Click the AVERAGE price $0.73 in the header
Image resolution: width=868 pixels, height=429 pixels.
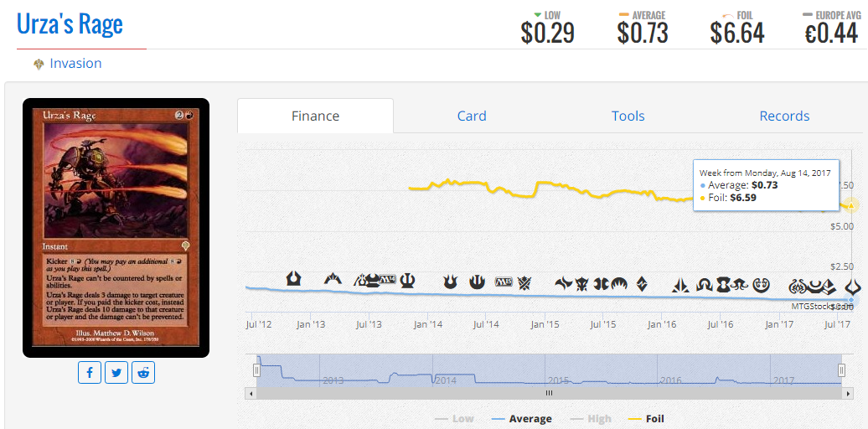click(643, 34)
